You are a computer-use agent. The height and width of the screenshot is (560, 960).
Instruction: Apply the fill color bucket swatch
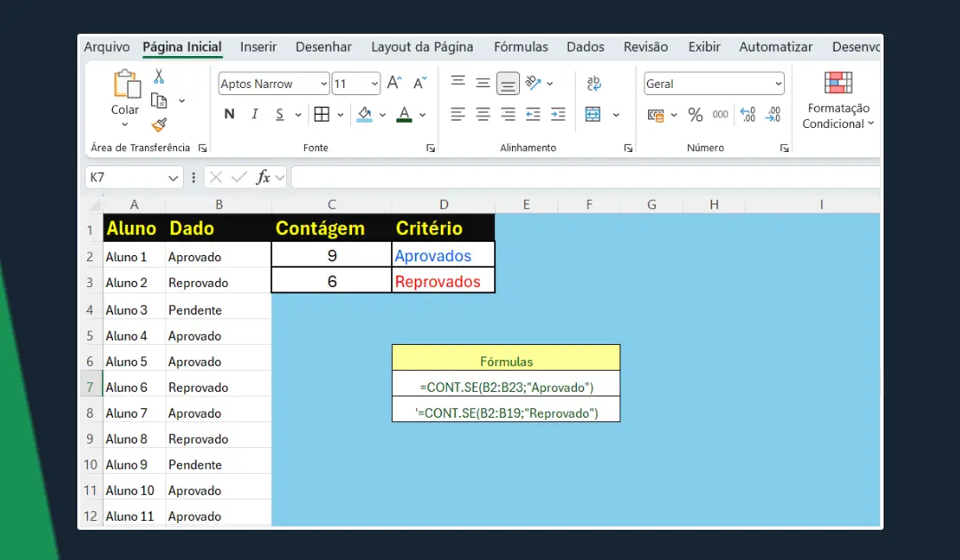(364, 114)
